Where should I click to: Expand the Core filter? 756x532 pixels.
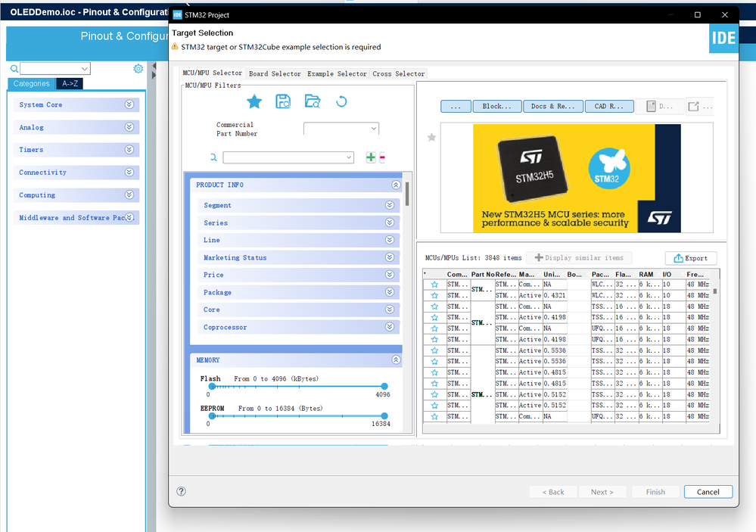390,310
